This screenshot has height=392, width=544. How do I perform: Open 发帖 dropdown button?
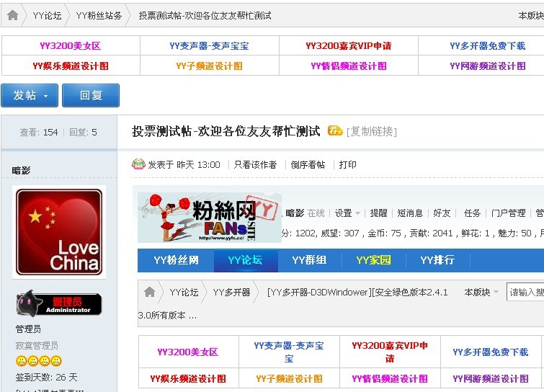pos(30,95)
